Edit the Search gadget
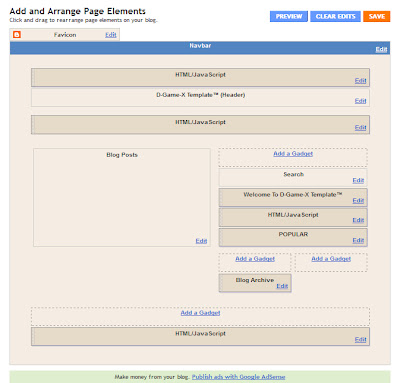Screen dimensions: 400x383 (358, 180)
